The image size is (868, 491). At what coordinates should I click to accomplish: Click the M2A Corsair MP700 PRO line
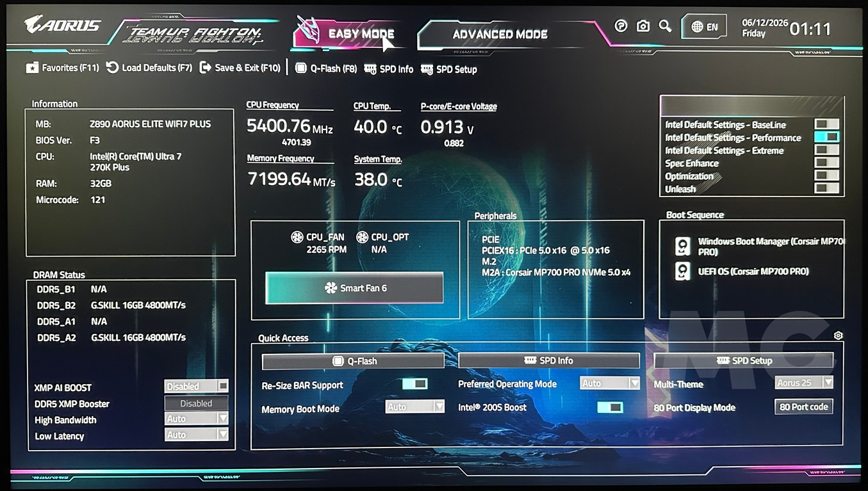(x=556, y=272)
